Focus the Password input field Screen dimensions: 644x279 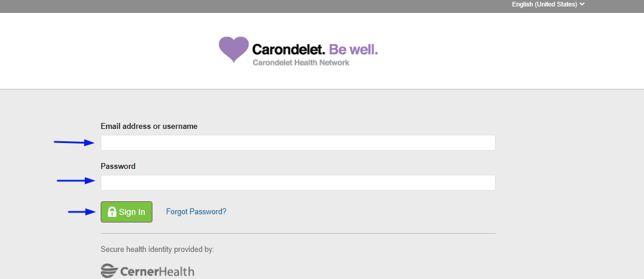pos(298,183)
